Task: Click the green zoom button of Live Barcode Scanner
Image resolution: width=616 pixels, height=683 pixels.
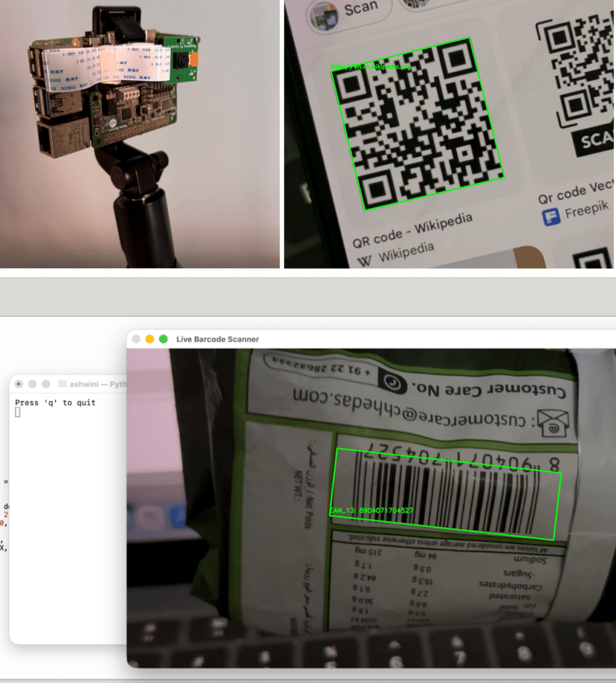Action: [x=164, y=339]
